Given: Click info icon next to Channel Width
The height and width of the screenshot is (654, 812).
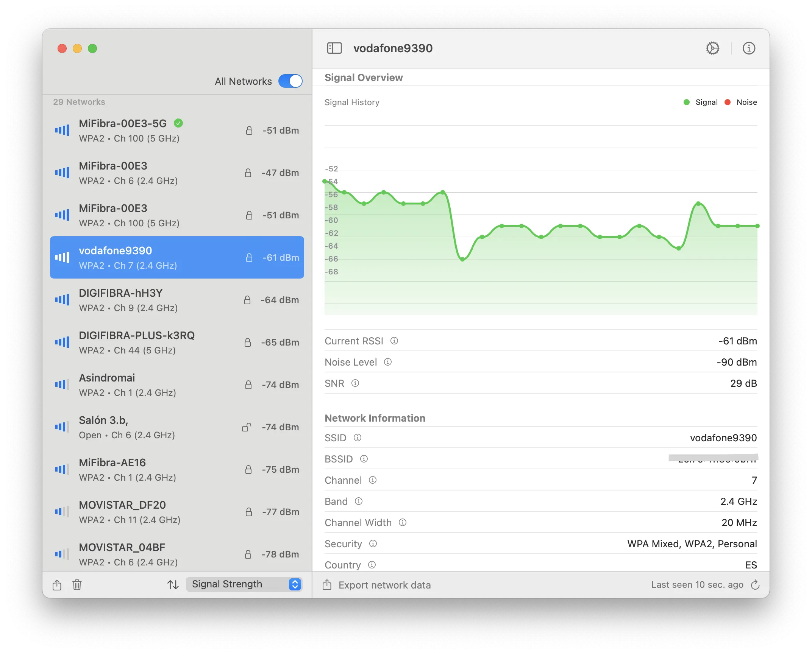Looking at the screenshot, I should (x=403, y=522).
